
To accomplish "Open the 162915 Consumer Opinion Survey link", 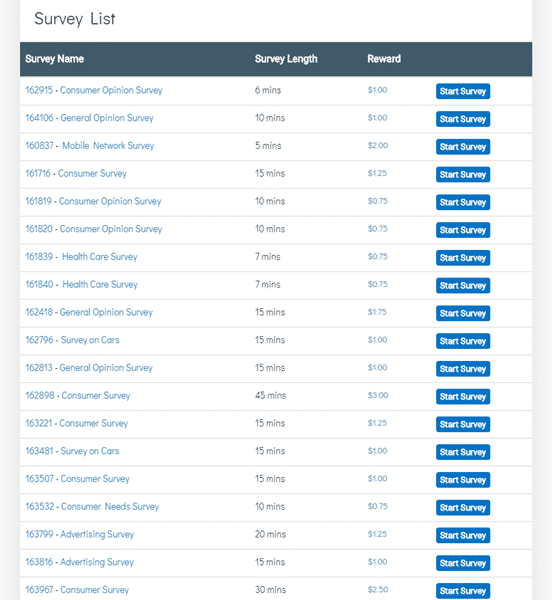I will pyautogui.click(x=94, y=90).
